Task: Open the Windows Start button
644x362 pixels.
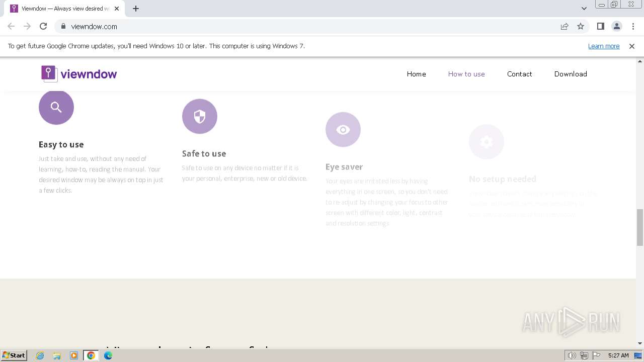Action: point(14,355)
